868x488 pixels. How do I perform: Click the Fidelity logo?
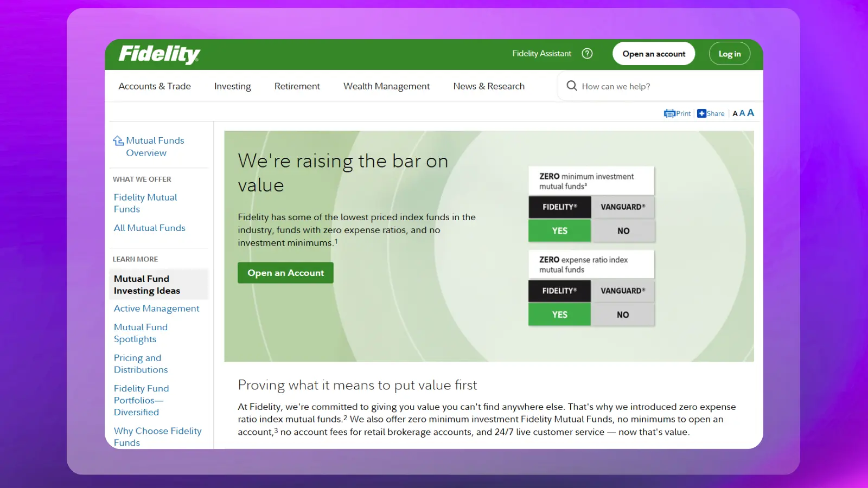click(x=159, y=54)
